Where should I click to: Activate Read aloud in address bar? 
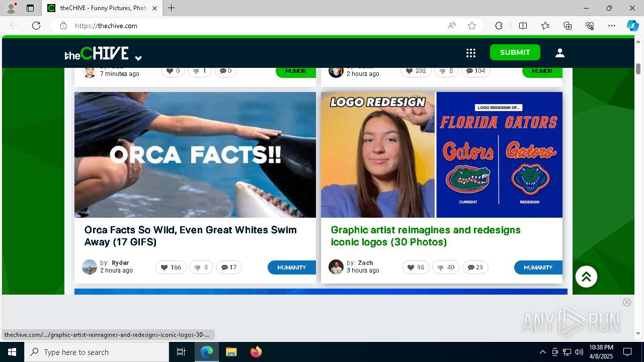tap(452, 26)
